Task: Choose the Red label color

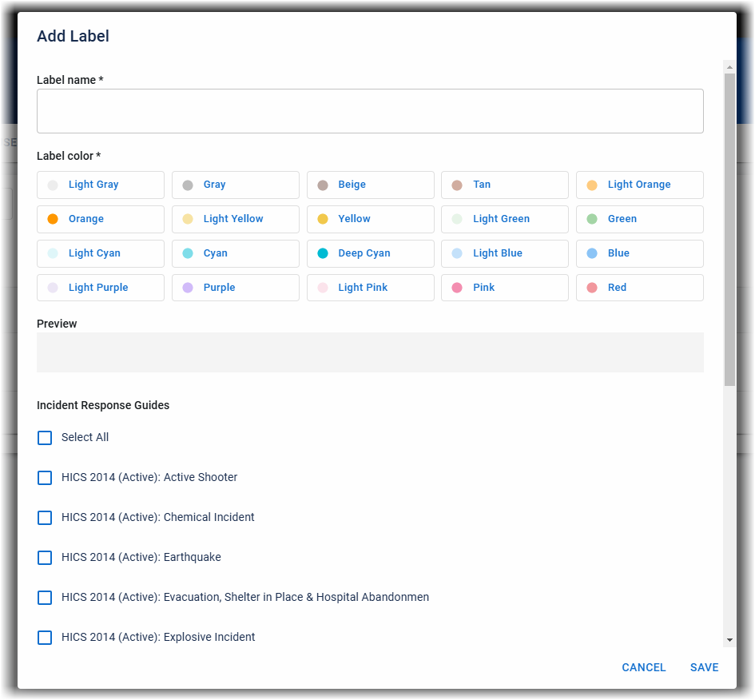Action: click(639, 288)
